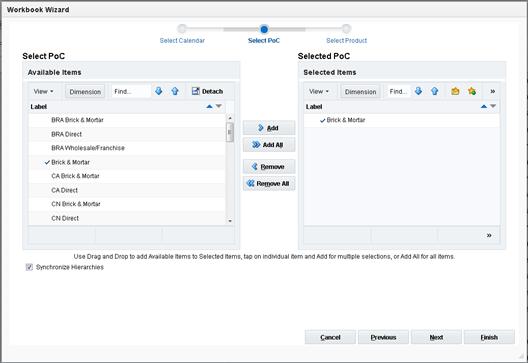Select CA Brick & Mortar item
Image resolution: width=528 pixels, height=363 pixels.
[x=127, y=176]
